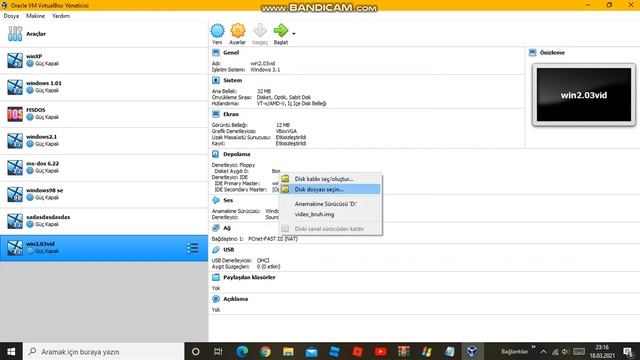Click the winXP machine icon
640x360 pixels.
coord(15,60)
